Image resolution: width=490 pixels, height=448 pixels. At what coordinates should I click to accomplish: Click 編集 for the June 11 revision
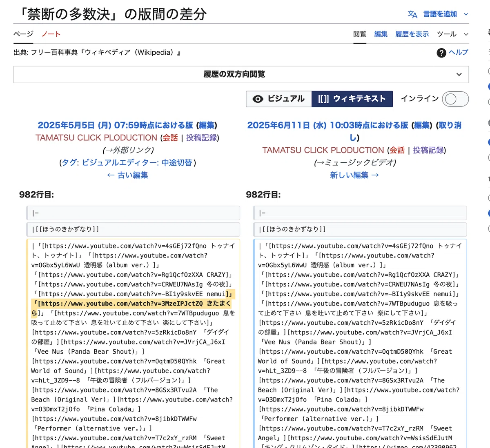422,125
